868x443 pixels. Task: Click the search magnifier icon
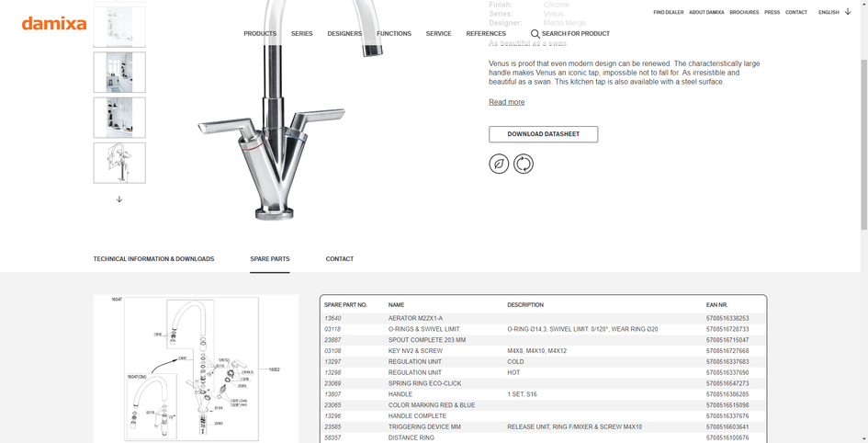coord(535,34)
